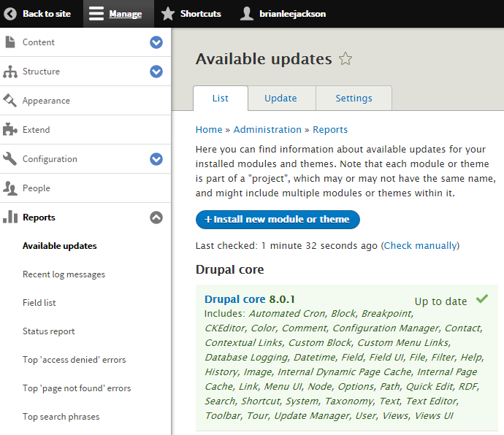The width and height of the screenshot is (504, 435).
Task: Open Configuration in the sidebar
Action: (50, 158)
